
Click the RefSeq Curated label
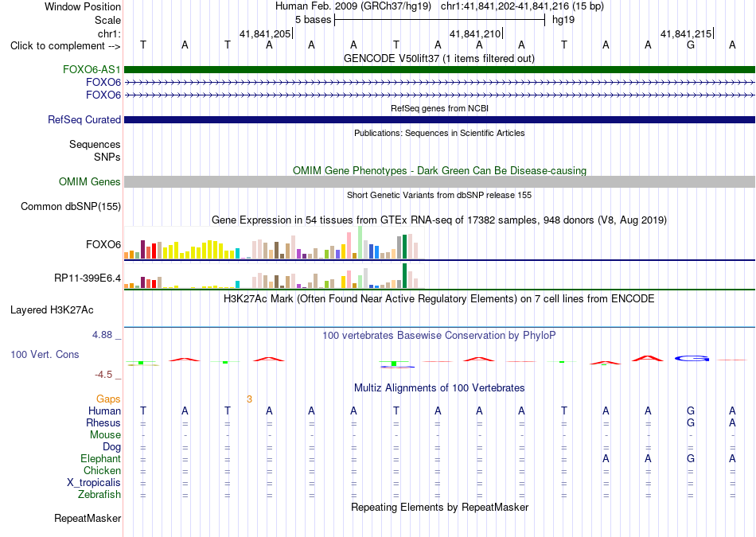(84, 119)
